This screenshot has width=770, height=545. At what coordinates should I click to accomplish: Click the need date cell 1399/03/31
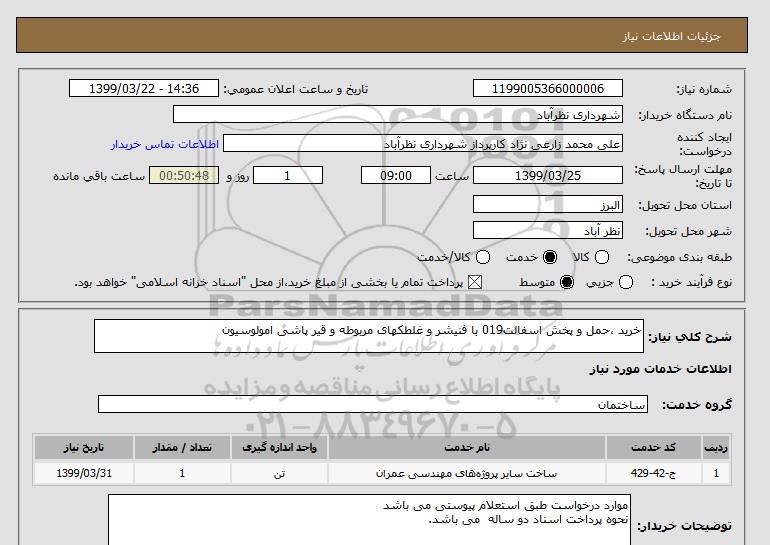tap(84, 473)
